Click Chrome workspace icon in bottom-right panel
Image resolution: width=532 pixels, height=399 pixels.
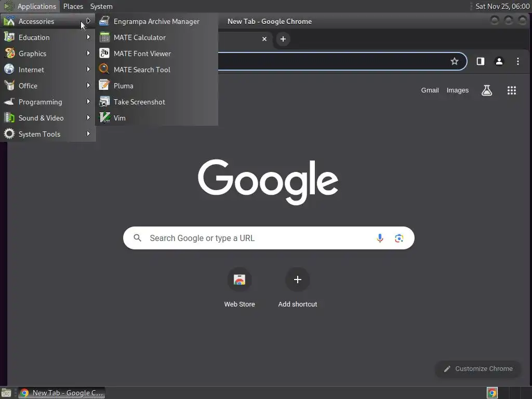tap(492, 393)
